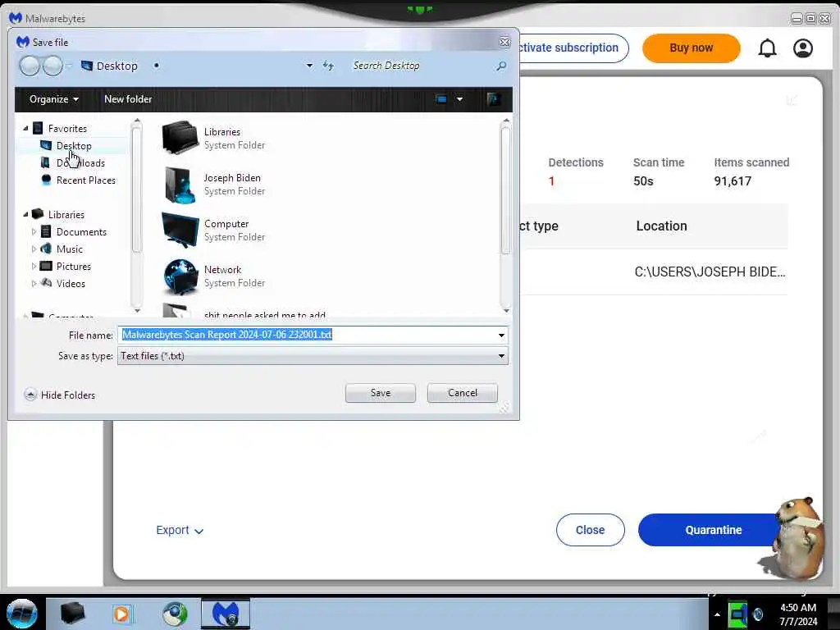Click the refresh icon in address bar
Screen dimensions: 840x630
[328, 66]
